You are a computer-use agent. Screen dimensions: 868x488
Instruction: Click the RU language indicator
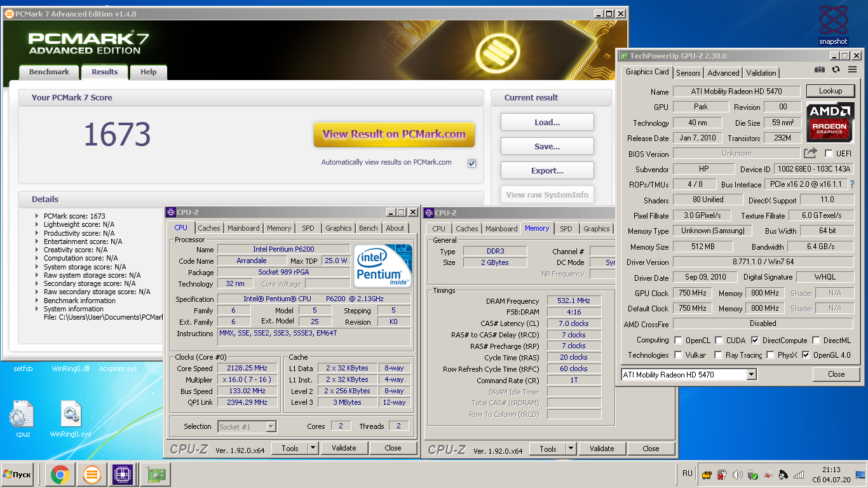click(x=688, y=473)
